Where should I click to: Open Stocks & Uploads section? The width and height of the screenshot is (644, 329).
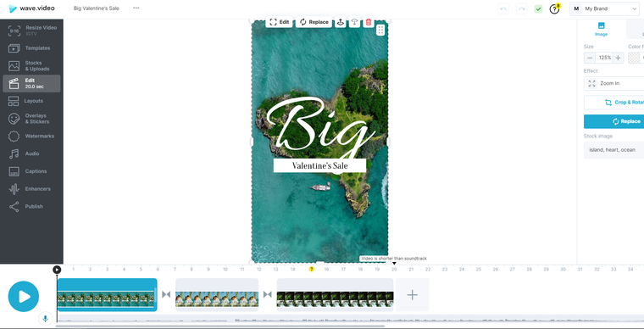[x=32, y=66]
